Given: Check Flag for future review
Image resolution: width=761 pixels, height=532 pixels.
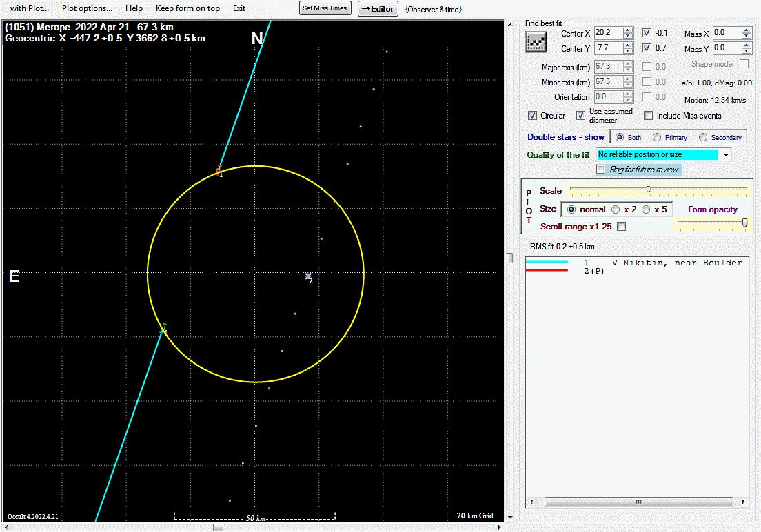Looking at the screenshot, I should pyautogui.click(x=601, y=170).
